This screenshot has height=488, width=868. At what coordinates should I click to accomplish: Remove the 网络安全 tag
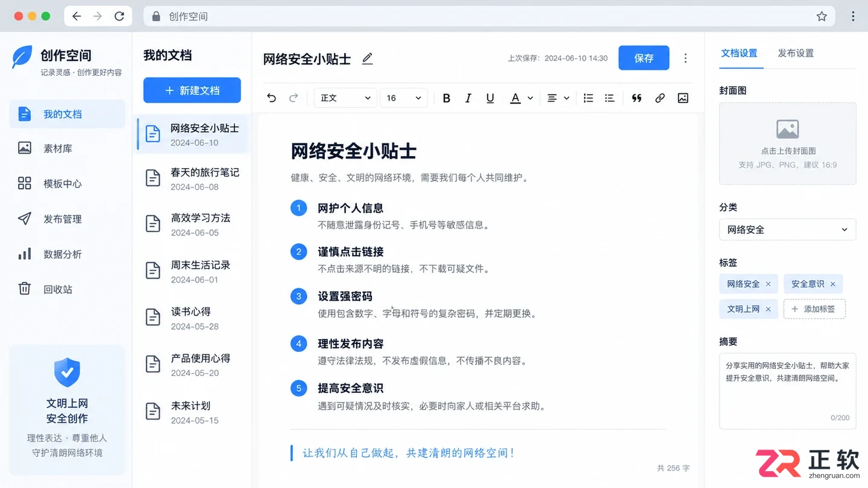768,284
